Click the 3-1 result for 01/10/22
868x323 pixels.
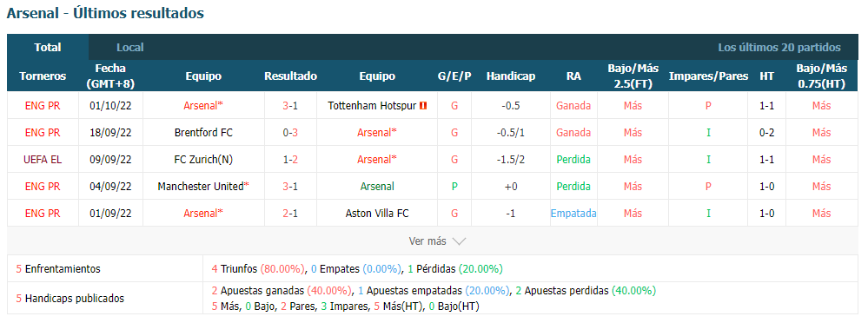click(x=290, y=106)
